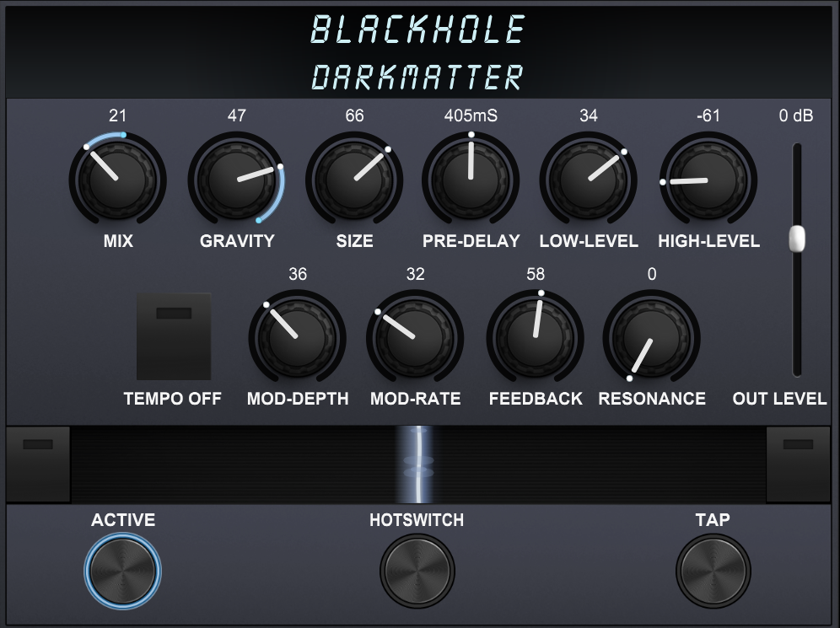Click the DARKMATTER preset name display

[x=417, y=77]
